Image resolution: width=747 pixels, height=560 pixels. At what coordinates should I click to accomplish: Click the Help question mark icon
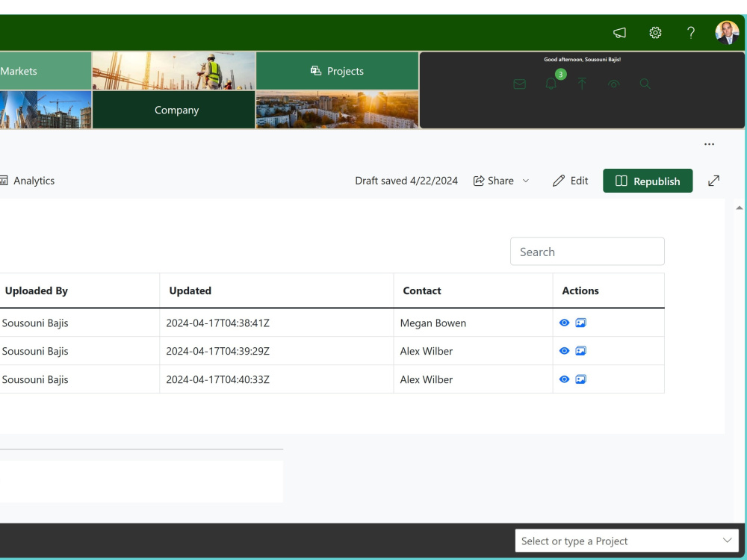pyautogui.click(x=690, y=33)
